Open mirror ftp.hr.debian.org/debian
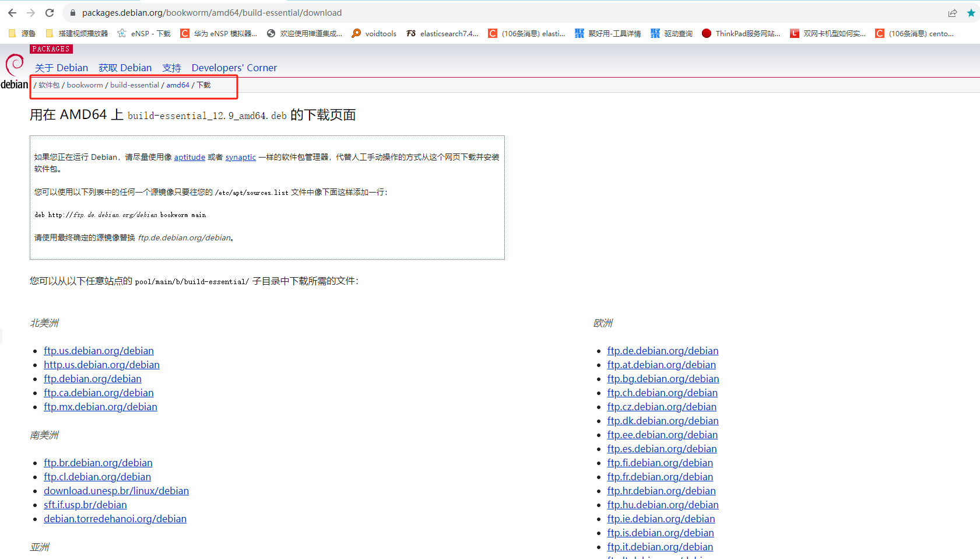 (x=661, y=491)
